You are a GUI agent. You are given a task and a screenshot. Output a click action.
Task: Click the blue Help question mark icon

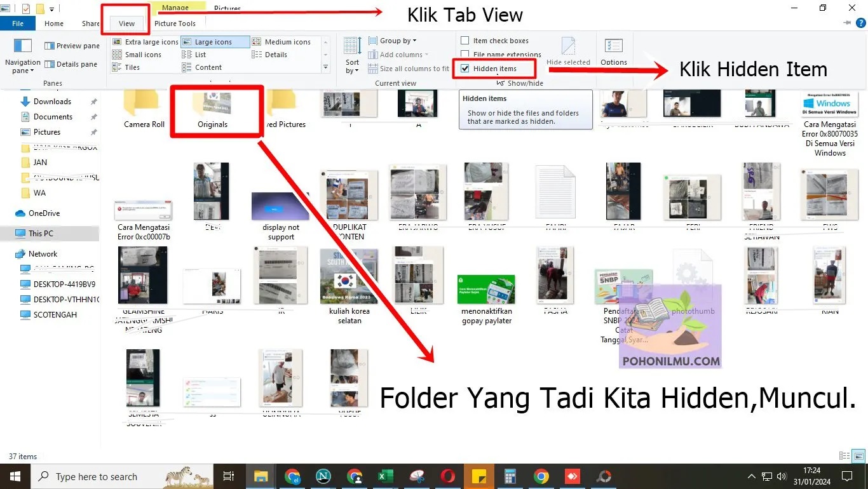(861, 23)
